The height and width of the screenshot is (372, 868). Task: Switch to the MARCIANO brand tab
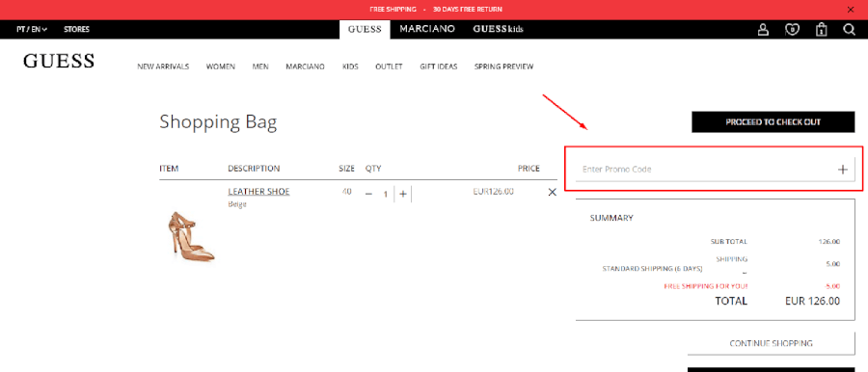[427, 29]
